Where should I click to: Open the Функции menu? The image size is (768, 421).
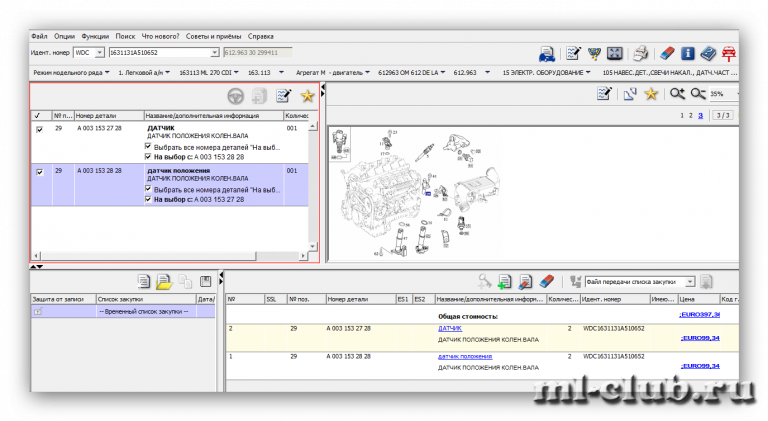pos(95,36)
